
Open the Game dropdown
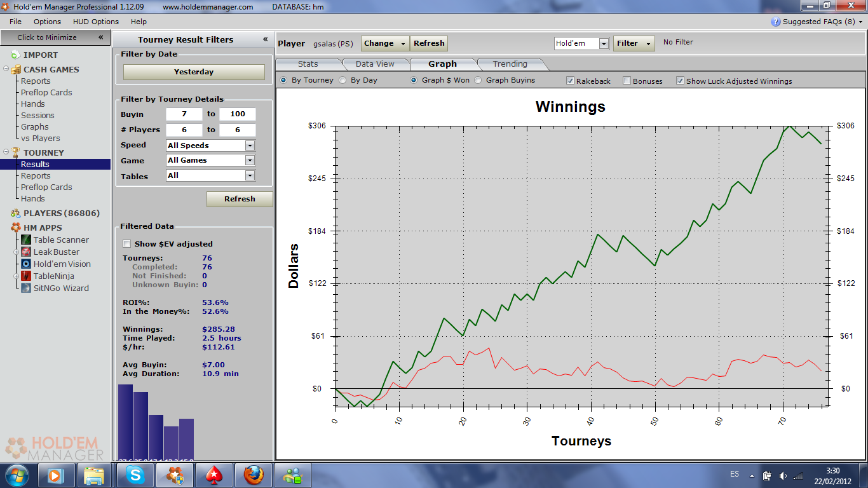(250, 161)
